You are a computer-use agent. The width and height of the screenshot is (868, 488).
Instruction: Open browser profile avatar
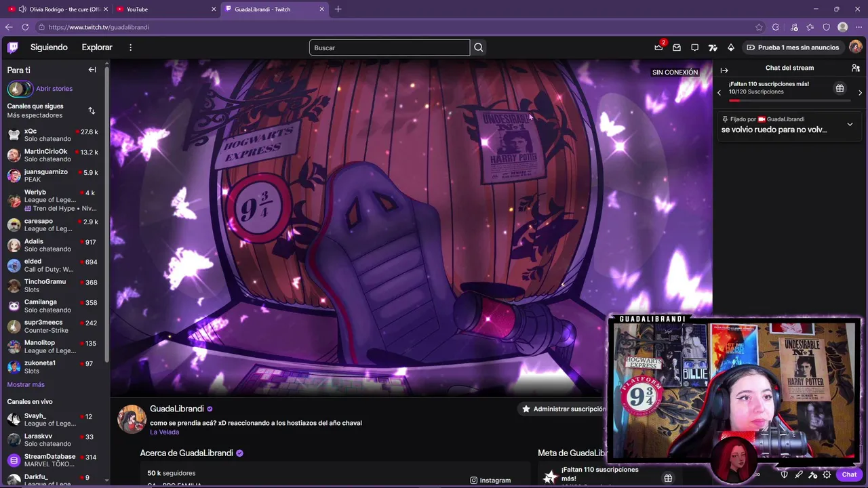tap(843, 27)
